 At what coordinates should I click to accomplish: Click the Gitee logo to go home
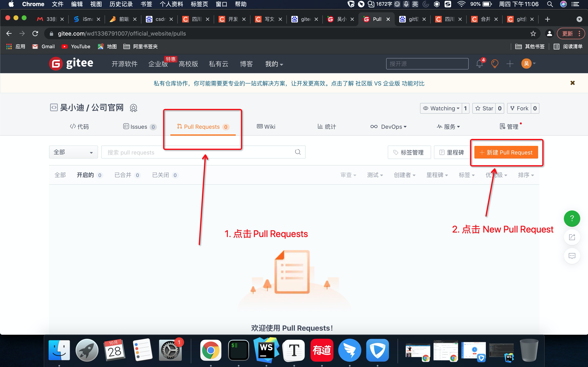coord(71,63)
